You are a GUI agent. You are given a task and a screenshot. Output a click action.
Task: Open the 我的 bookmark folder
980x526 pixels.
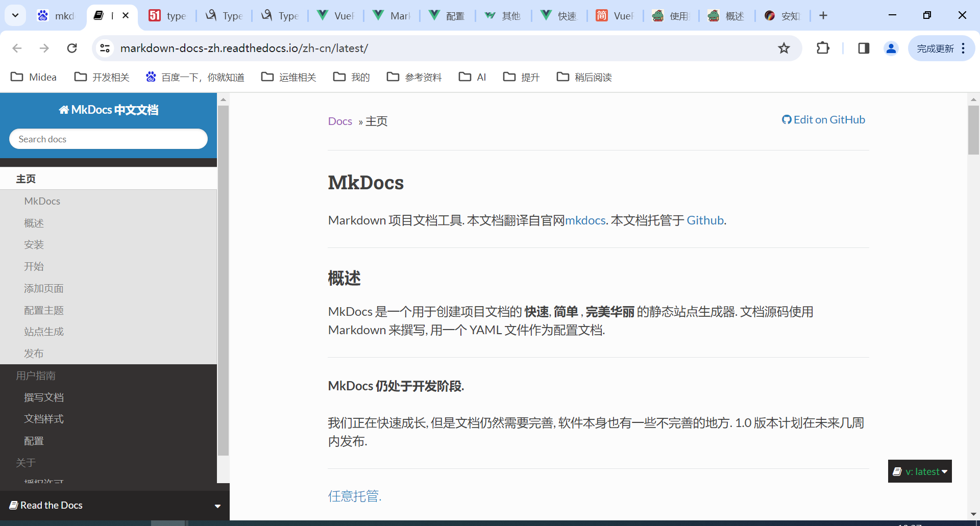click(352, 77)
